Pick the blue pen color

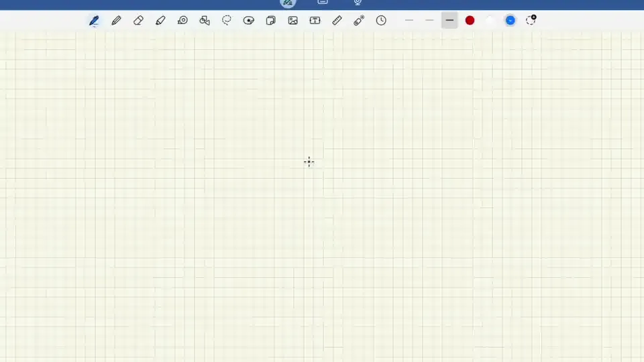[x=511, y=21]
